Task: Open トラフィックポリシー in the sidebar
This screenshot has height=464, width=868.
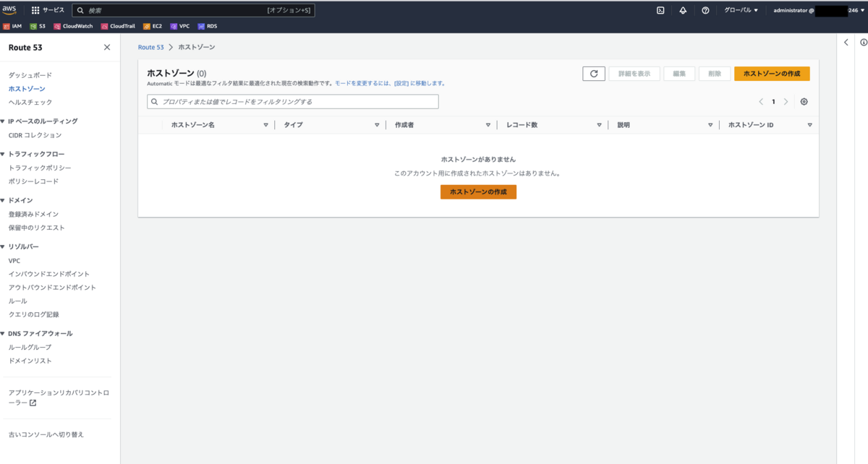Action: (x=39, y=168)
